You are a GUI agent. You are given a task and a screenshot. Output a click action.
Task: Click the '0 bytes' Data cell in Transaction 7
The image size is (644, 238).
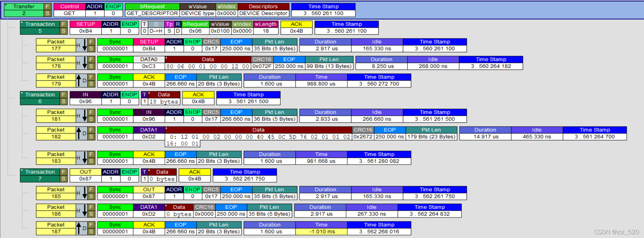[x=162, y=179]
